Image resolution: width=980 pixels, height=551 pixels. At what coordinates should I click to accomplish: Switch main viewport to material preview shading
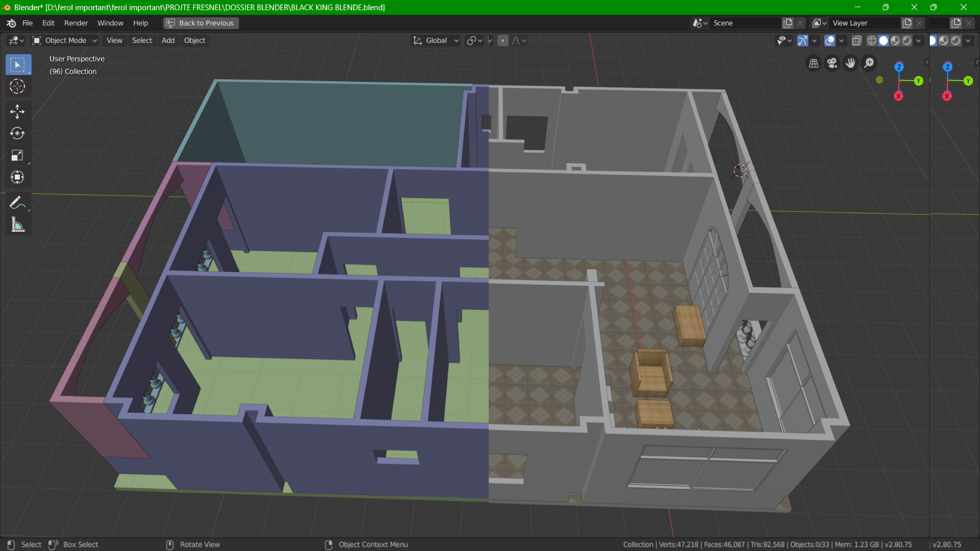click(x=895, y=41)
